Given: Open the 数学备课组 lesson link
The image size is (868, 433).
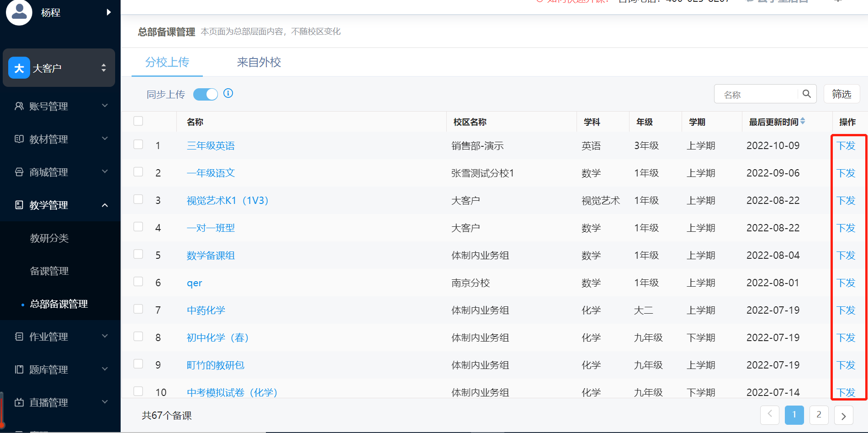Looking at the screenshot, I should point(211,256).
